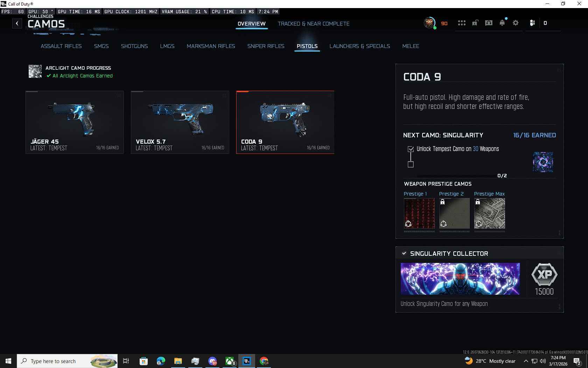Select the SMGs category
This screenshot has width=588, height=368.
click(x=101, y=46)
